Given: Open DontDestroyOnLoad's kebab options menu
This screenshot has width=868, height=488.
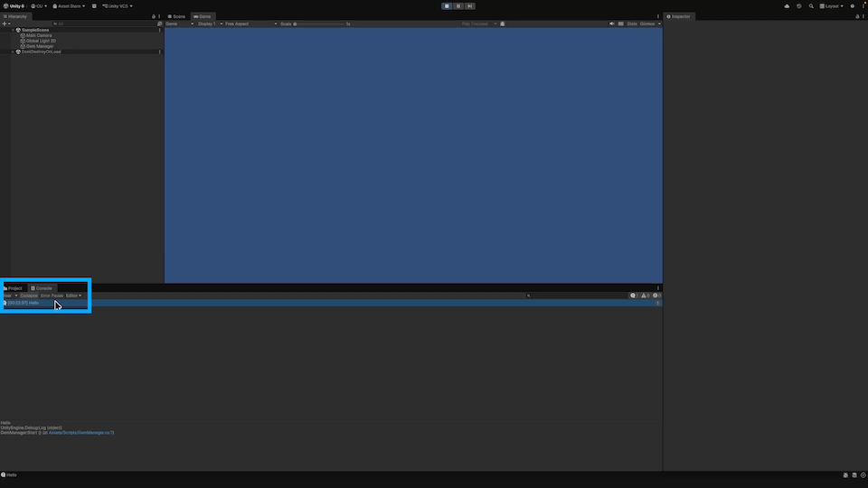Looking at the screenshot, I should pyautogui.click(x=160, y=52).
